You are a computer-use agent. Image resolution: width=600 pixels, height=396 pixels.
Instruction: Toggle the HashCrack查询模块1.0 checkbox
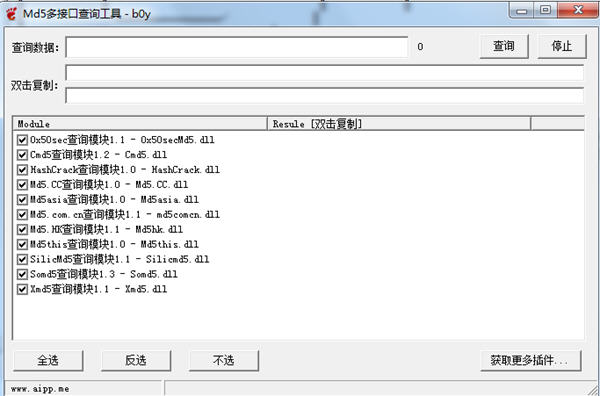click(22, 170)
